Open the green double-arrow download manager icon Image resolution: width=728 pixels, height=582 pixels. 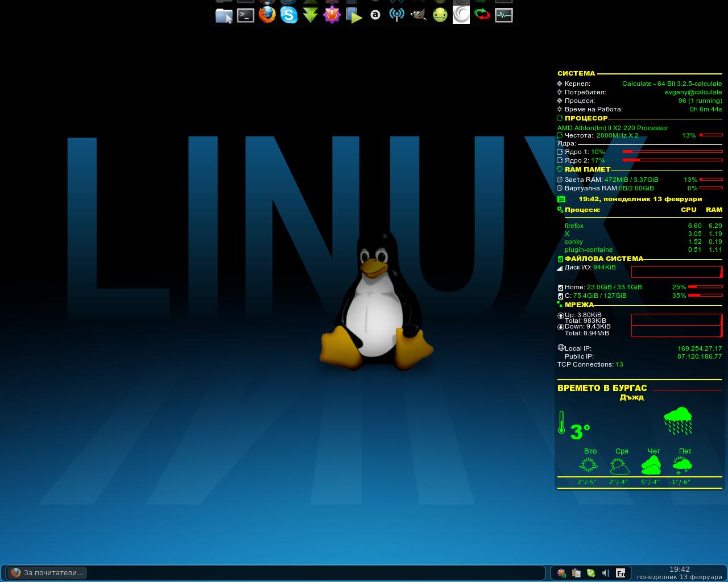coord(310,15)
